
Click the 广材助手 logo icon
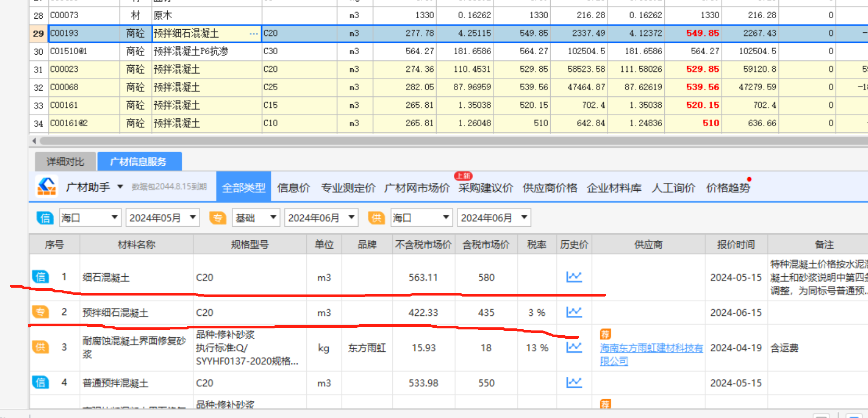coord(46,187)
